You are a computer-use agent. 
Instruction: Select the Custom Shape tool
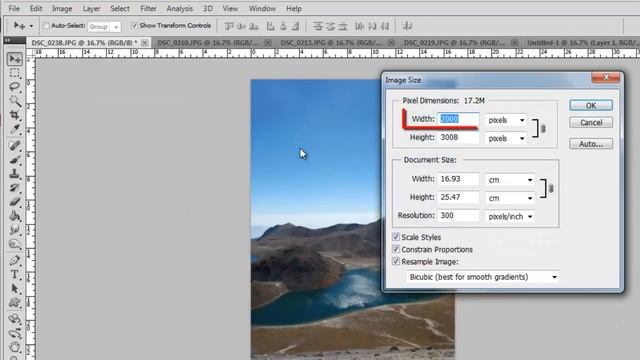tap(15, 302)
